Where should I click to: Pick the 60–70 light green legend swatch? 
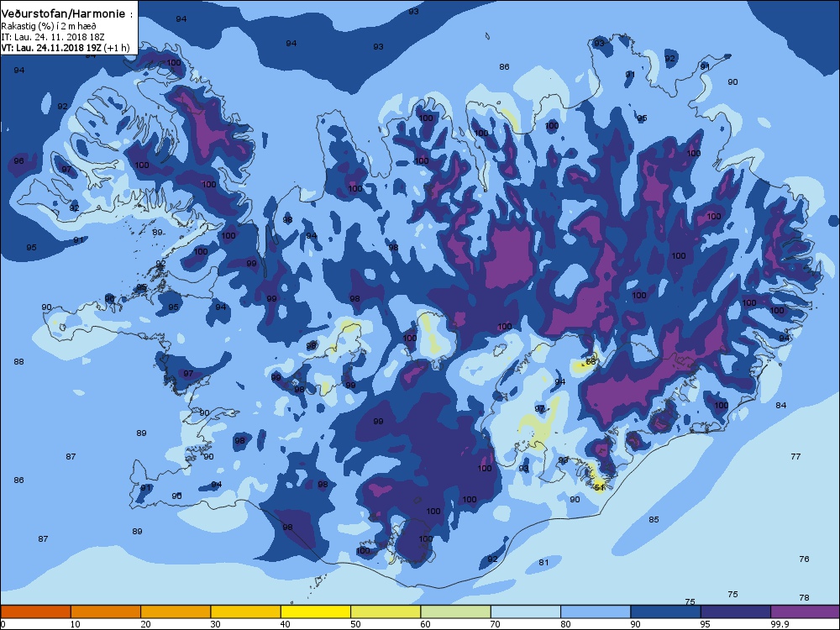(456, 612)
